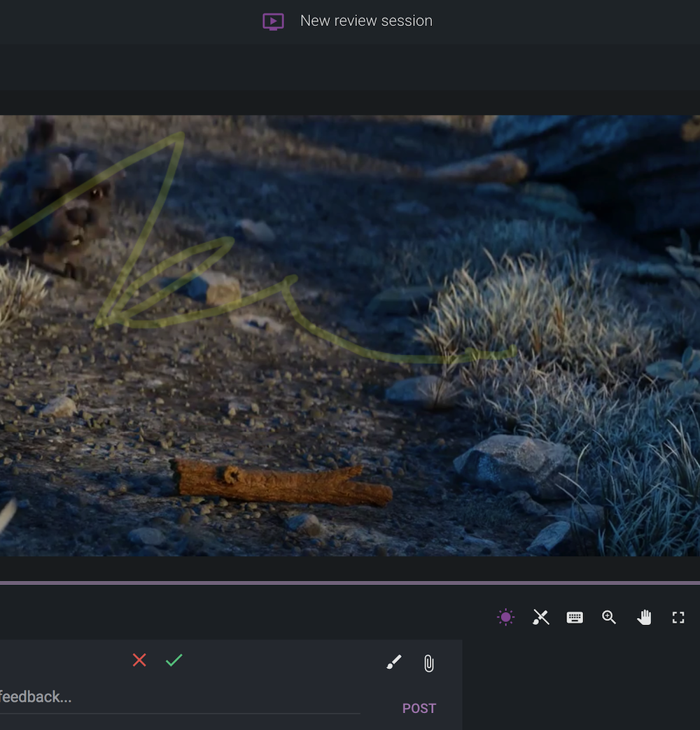Select the pan hand tool
This screenshot has width=700, height=730.
click(644, 617)
